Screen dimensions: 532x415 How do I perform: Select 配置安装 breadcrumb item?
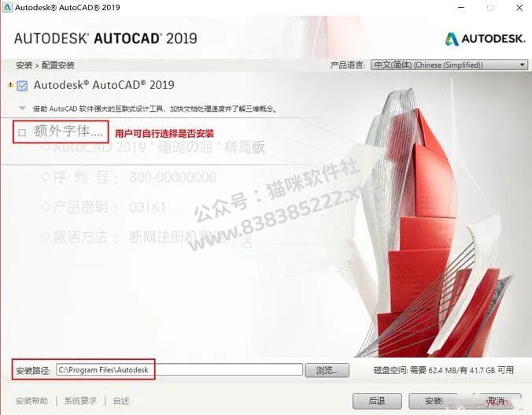(58, 65)
